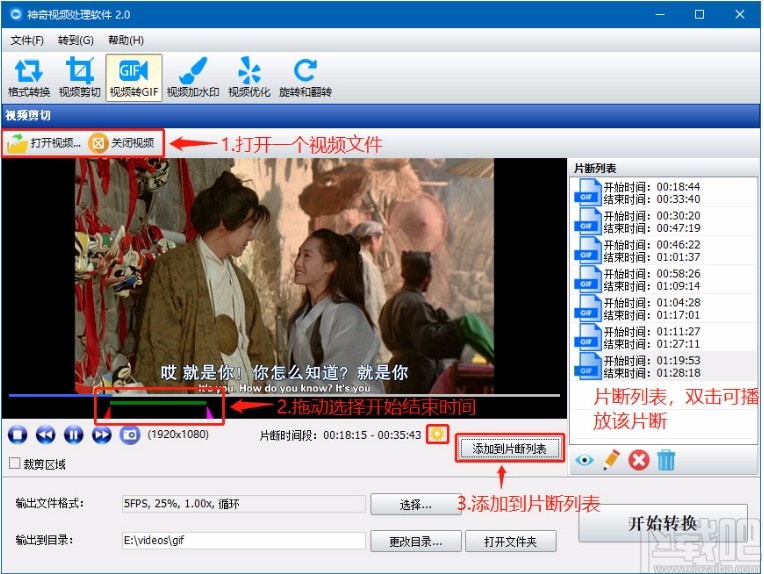Open the 帮助(H) menu
Screen dimensions: 764x574
[126, 40]
